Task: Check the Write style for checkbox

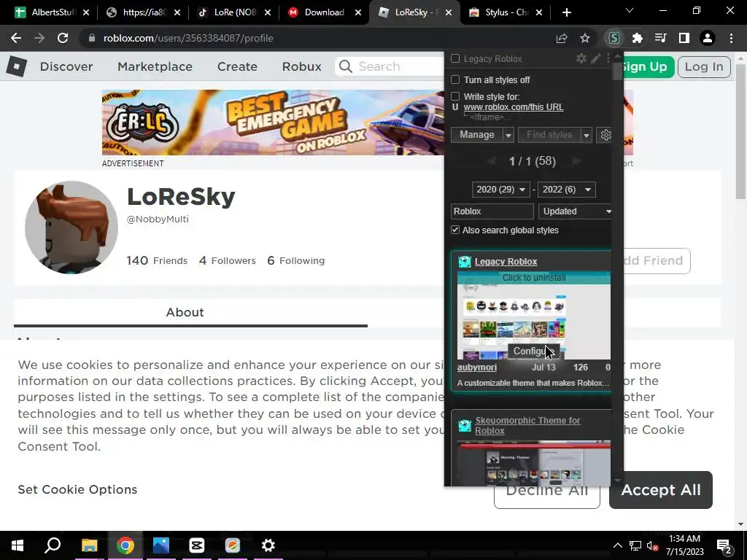Action: pyautogui.click(x=455, y=97)
